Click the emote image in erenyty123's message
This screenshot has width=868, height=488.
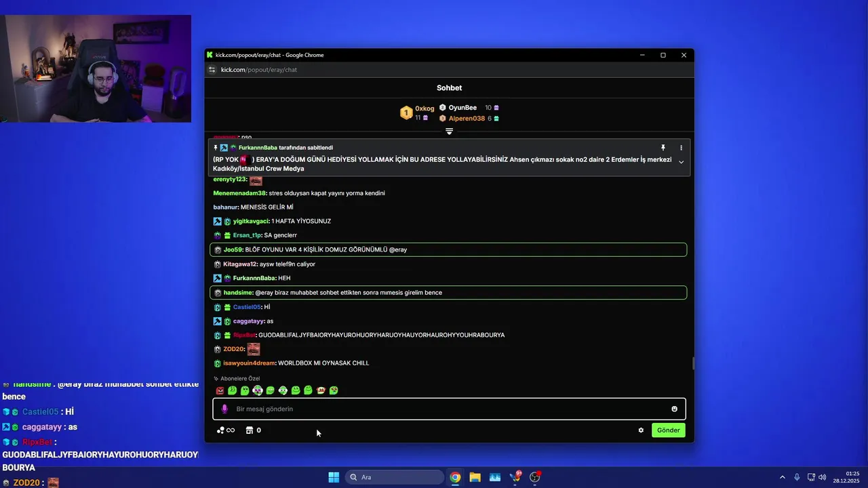(x=256, y=180)
